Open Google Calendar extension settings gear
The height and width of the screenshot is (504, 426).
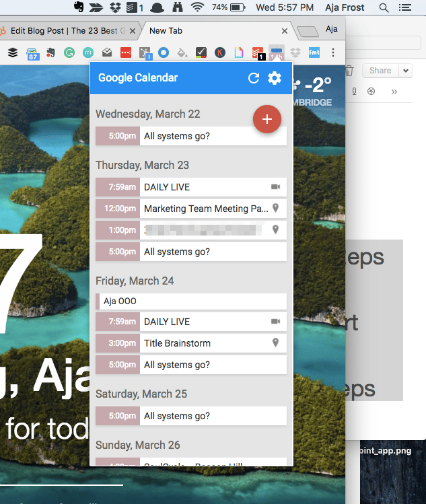coord(275,78)
